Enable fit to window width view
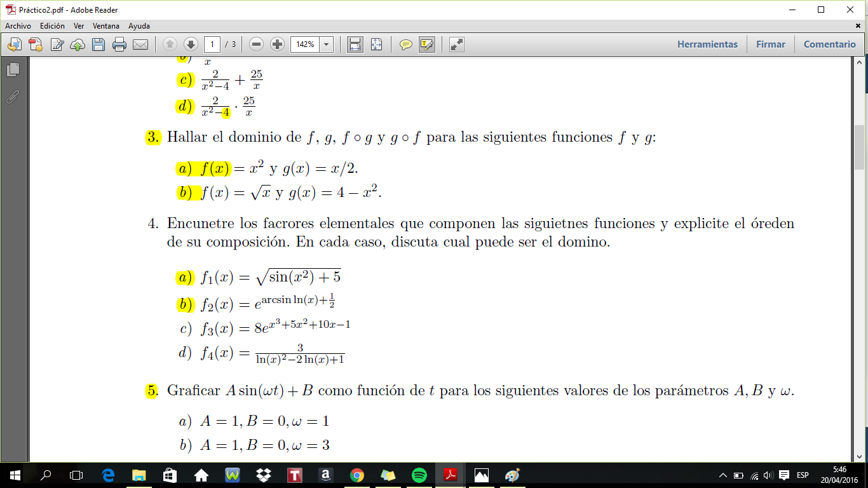 [x=355, y=44]
